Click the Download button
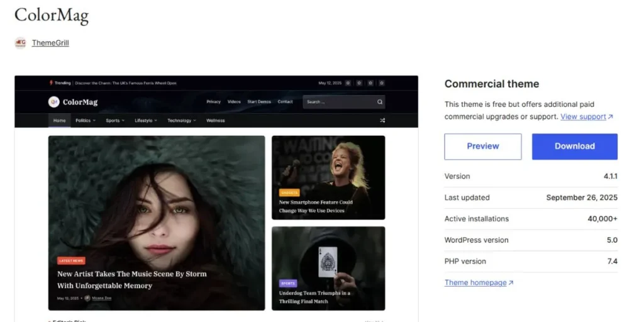The image size is (644, 322). pyautogui.click(x=575, y=146)
